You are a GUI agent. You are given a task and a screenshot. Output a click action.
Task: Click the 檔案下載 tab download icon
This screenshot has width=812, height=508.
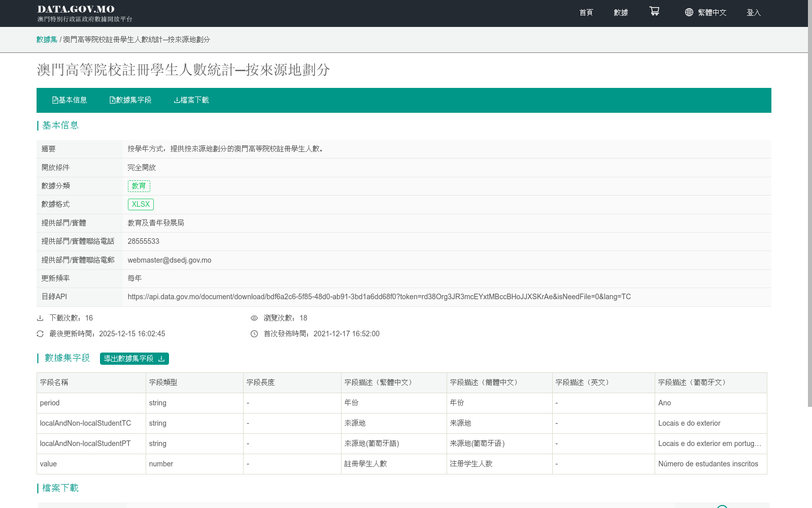click(177, 100)
